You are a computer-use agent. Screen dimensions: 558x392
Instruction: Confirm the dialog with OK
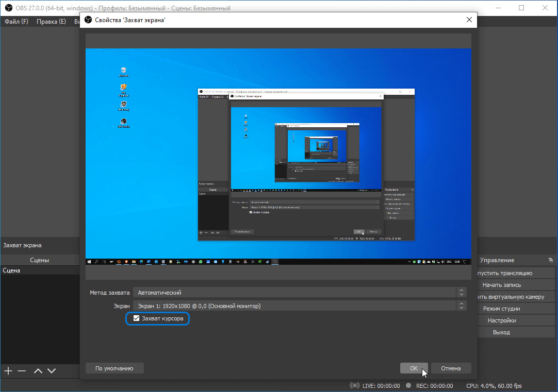pos(414,368)
